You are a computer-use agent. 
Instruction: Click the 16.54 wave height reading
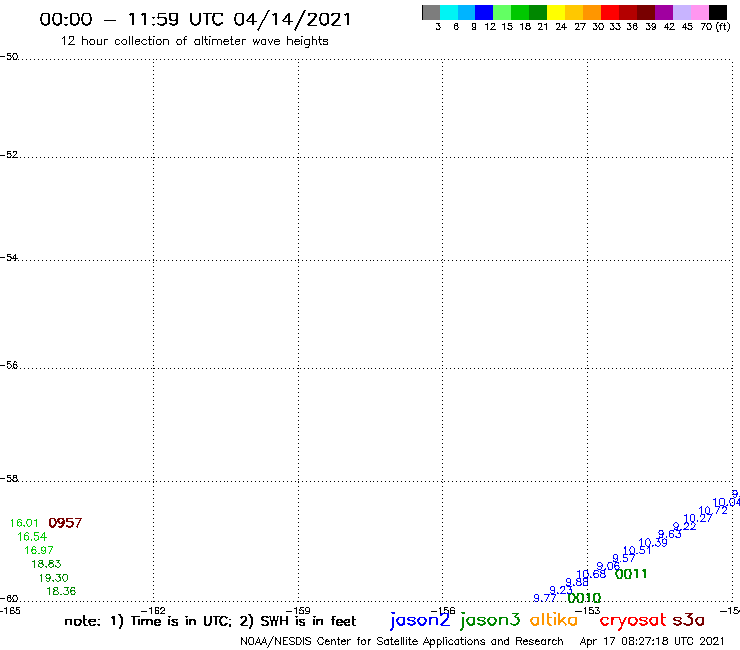coord(32,537)
